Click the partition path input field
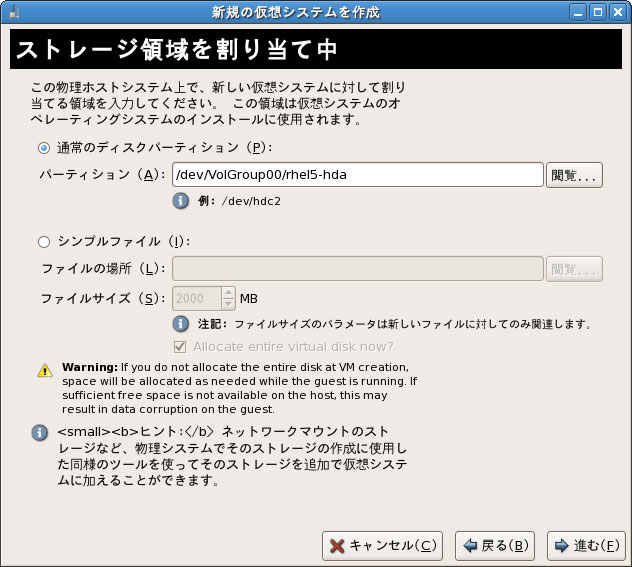This screenshot has width=632, height=567. pyautogui.click(x=357, y=175)
